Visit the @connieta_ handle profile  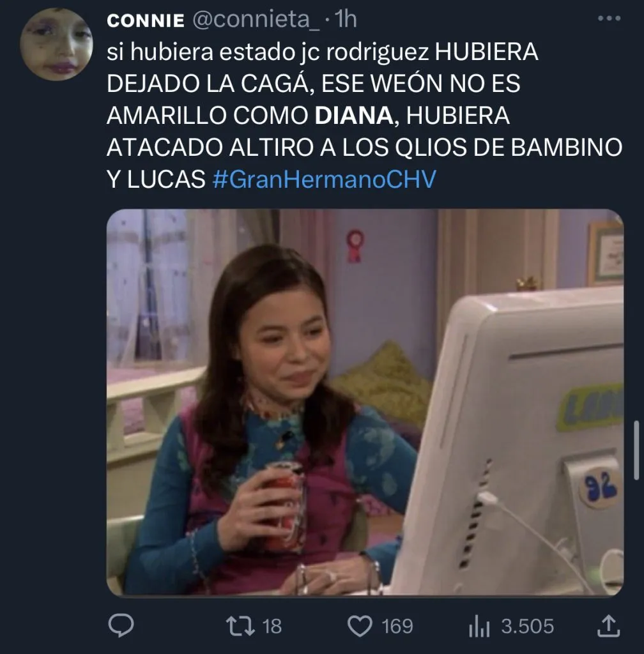tap(256, 19)
